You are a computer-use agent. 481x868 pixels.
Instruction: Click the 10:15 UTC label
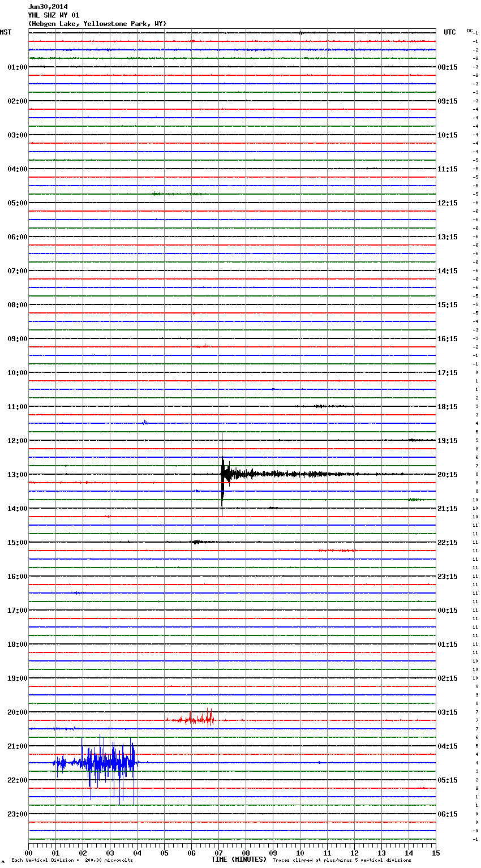click(448, 135)
